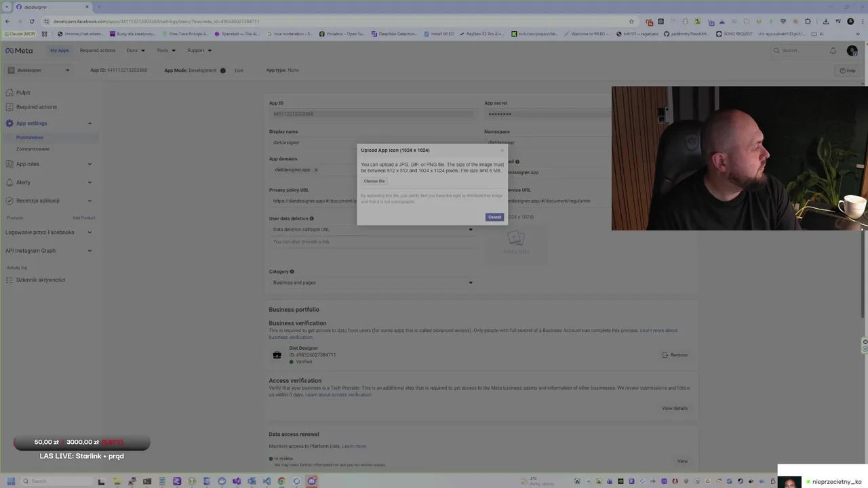Expand Logowanie przez Facebooka chevron

pyautogui.click(x=90, y=232)
